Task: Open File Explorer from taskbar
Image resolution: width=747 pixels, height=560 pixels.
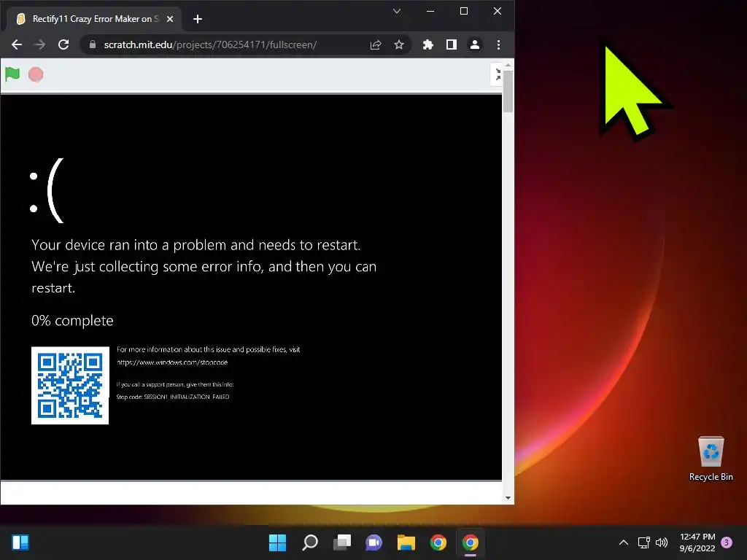Action: [406, 542]
